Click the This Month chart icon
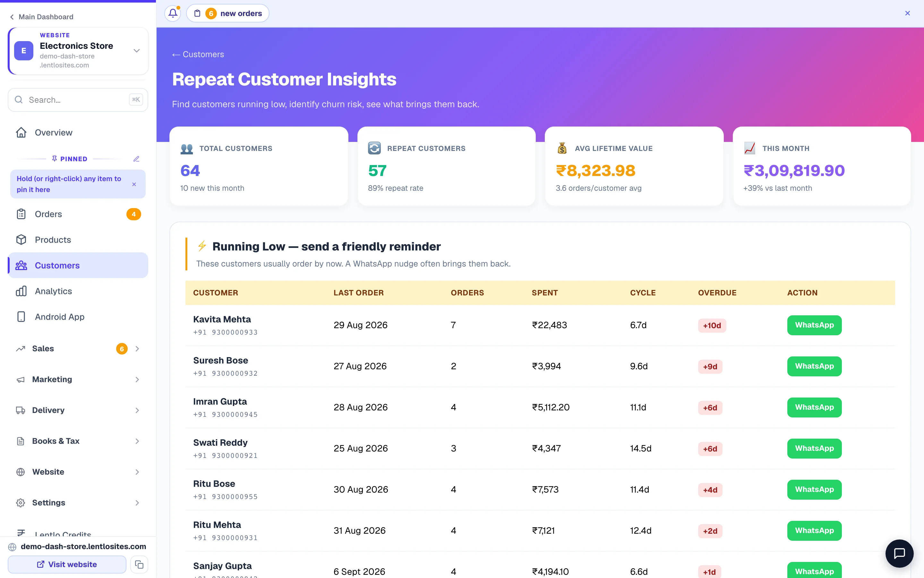 (749, 148)
